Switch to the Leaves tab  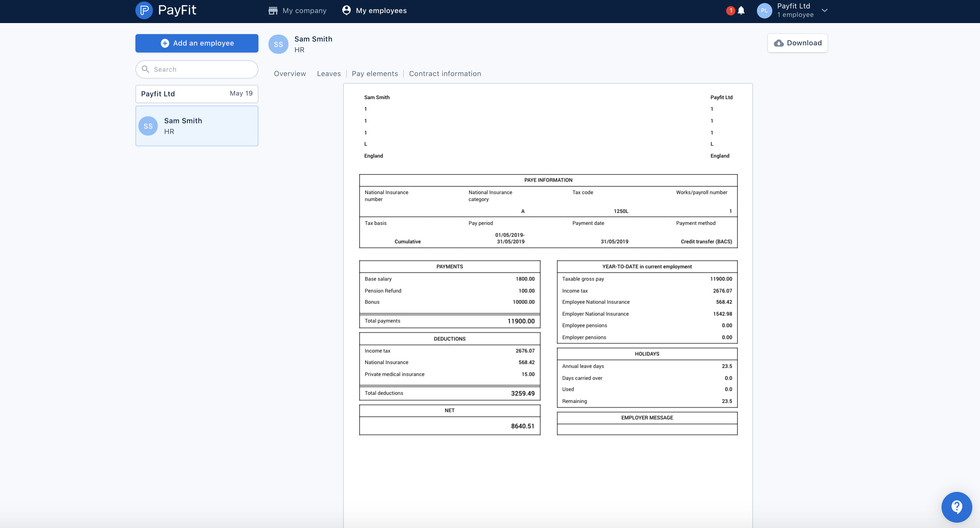pos(329,74)
